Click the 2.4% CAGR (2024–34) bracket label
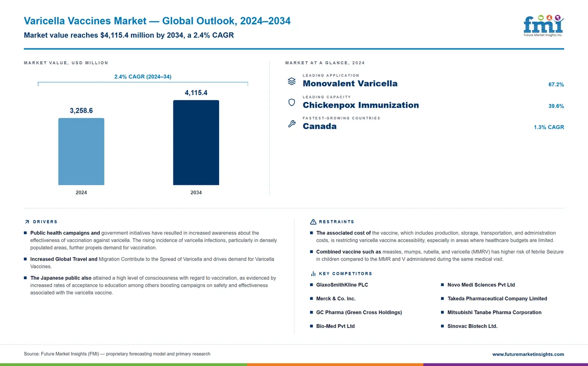The height and width of the screenshot is (366, 588). 143,76
